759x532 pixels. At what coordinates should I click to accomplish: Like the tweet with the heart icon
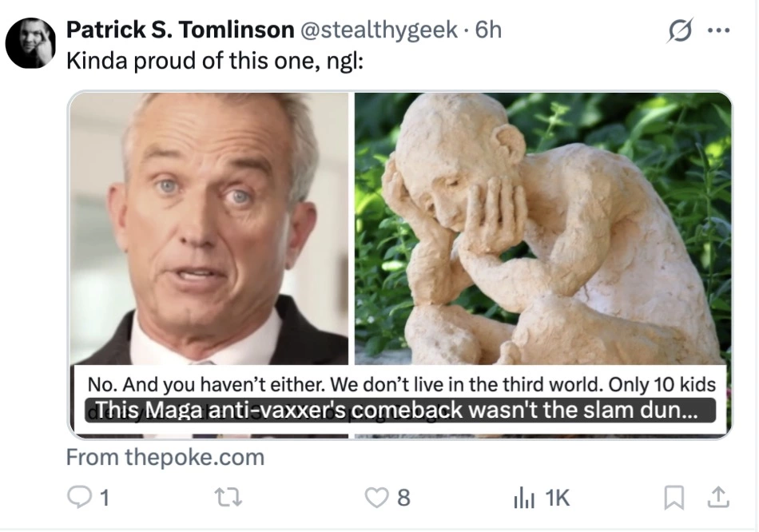pos(376,497)
